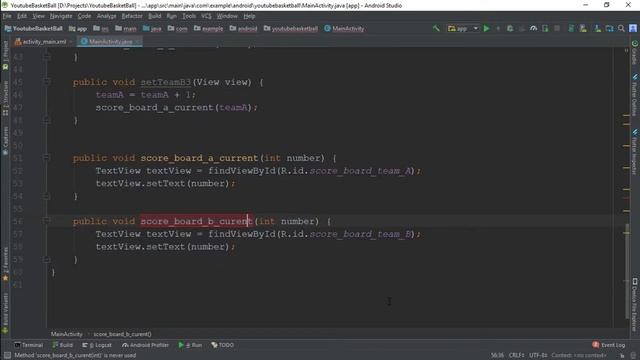
Task: Open the Logcat tool window
Action: coord(97,345)
